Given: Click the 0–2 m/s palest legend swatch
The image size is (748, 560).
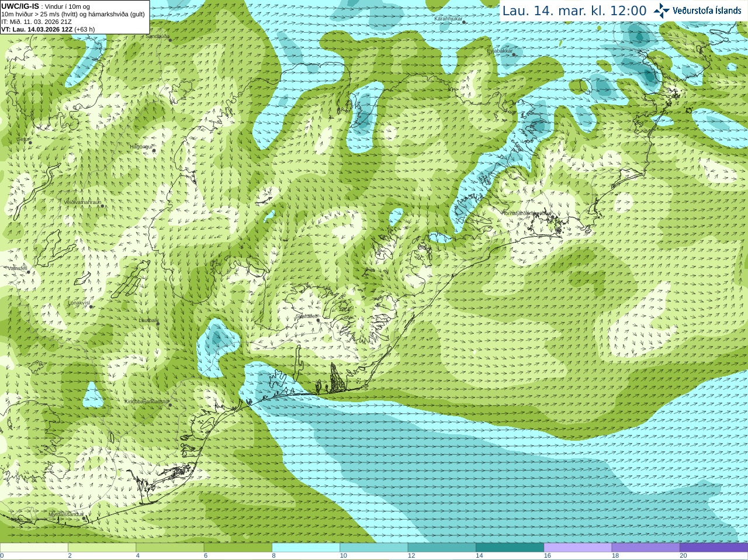Looking at the screenshot, I should tap(34, 548).
